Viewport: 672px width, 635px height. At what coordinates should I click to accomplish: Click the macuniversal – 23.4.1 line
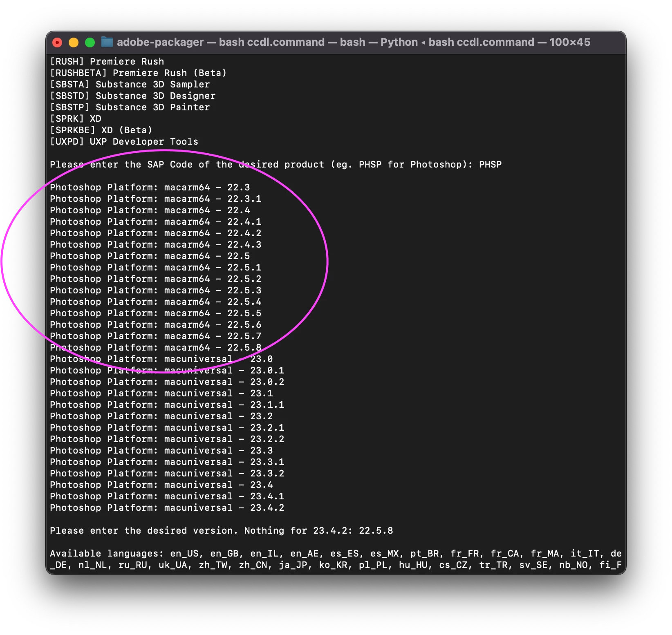[167, 496]
